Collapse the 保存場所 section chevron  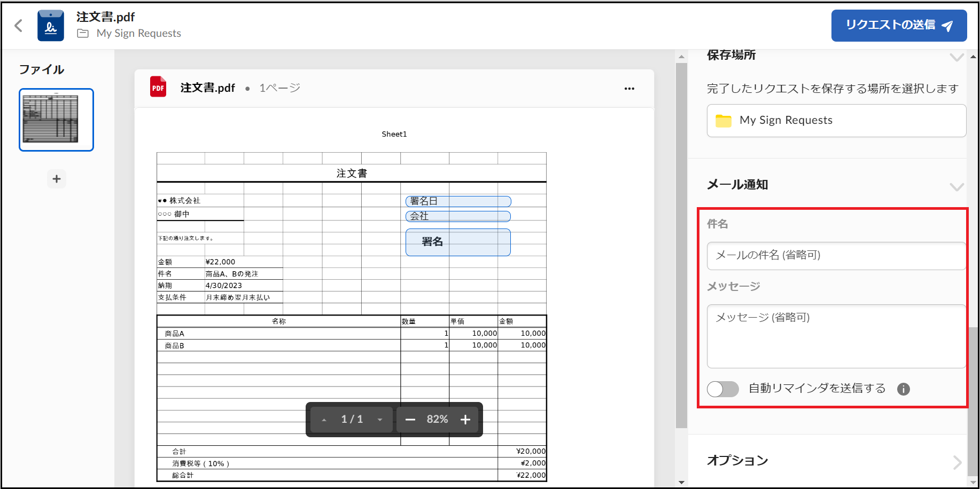tap(956, 57)
